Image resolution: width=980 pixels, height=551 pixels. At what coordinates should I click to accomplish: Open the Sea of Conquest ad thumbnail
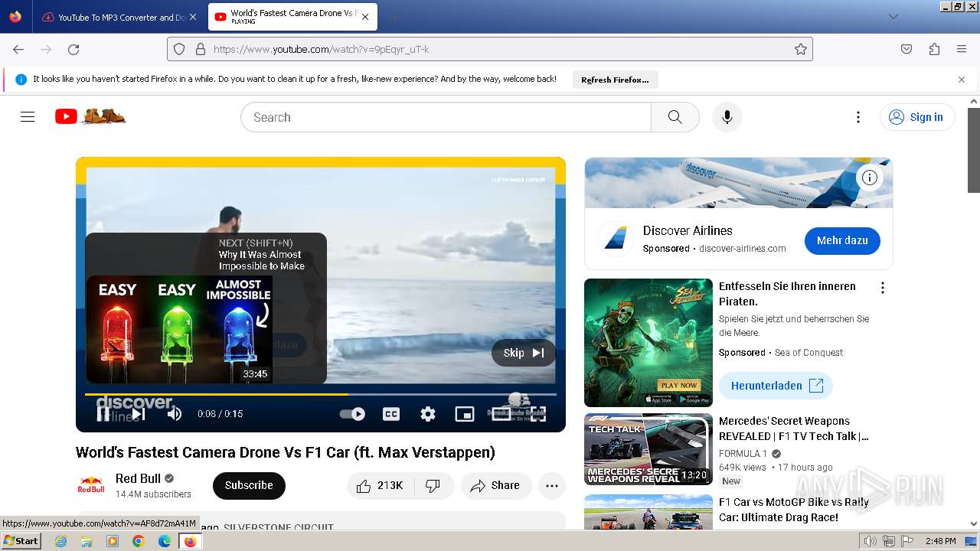pos(648,343)
